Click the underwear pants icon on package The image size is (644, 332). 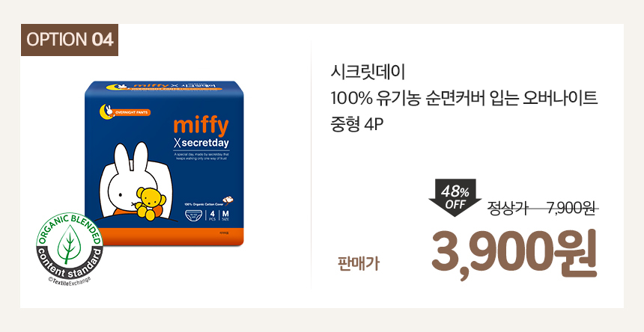[194, 215]
